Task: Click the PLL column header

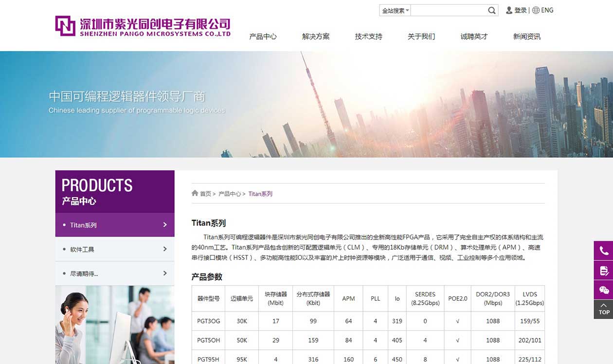Action: [376, 298]
